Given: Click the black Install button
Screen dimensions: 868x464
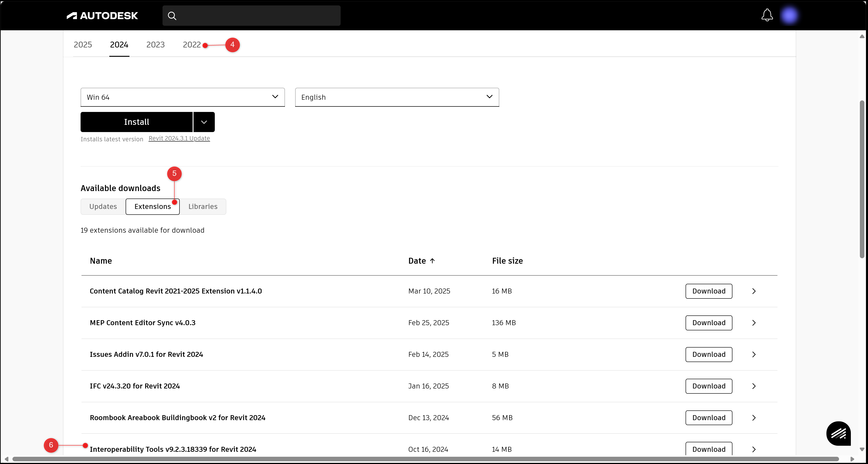Looking at the screenshot, I should click(136, 122).
